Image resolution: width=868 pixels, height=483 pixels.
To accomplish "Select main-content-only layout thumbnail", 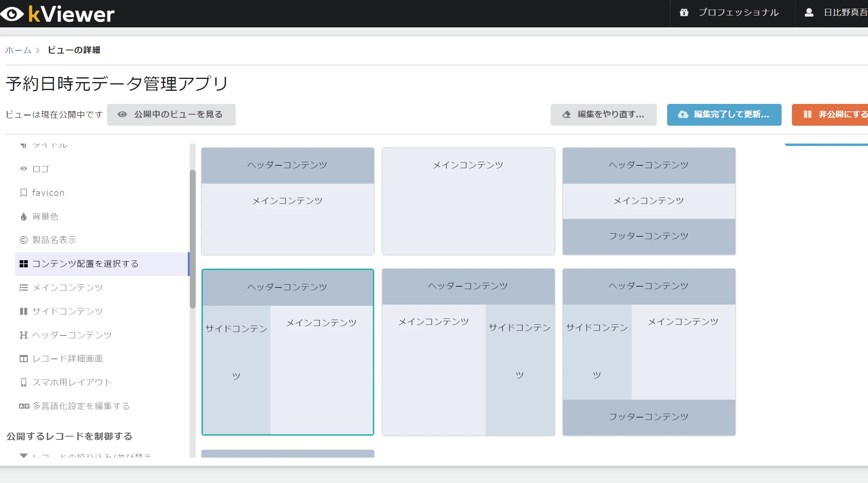I will point(468,201).
